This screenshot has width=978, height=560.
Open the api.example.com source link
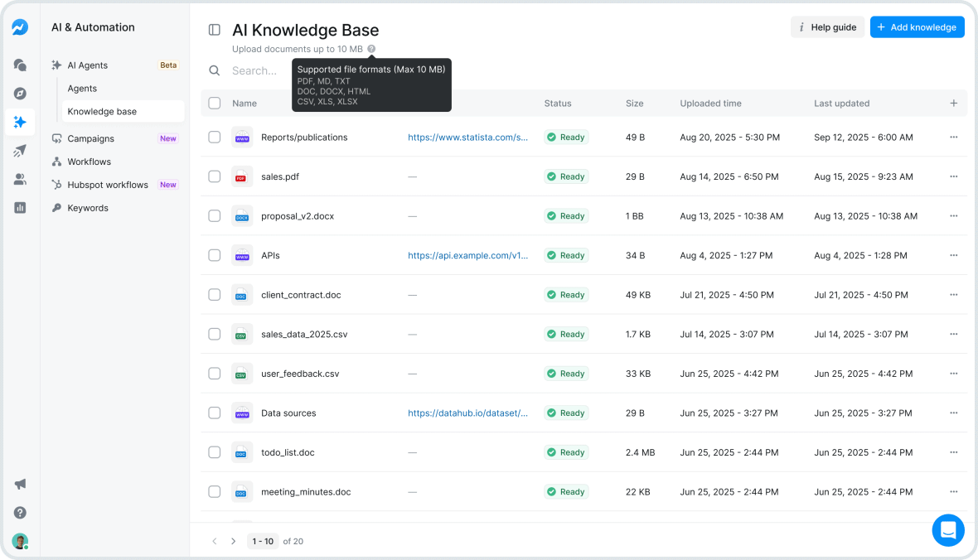point(467,255)
